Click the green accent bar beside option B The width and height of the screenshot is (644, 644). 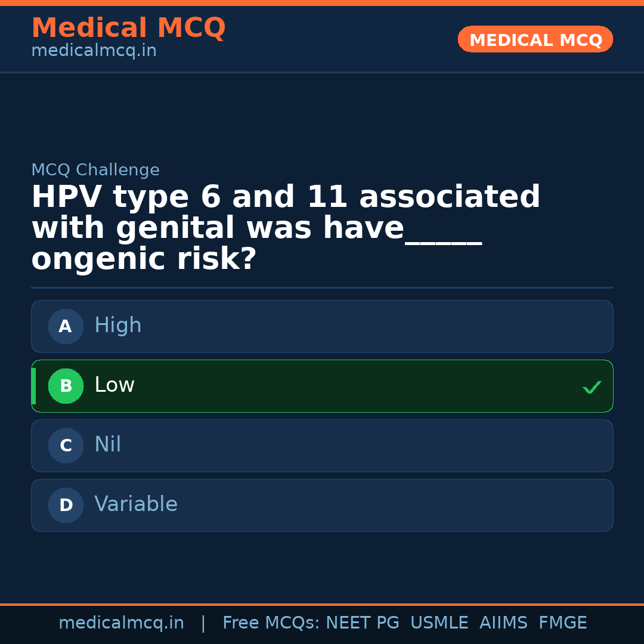coord(33,386)
